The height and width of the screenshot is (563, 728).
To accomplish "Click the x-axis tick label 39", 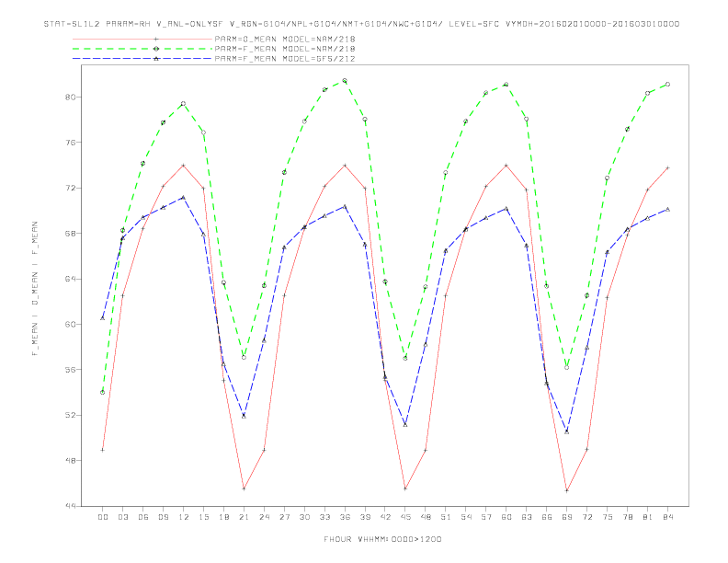I will point(365,517).
